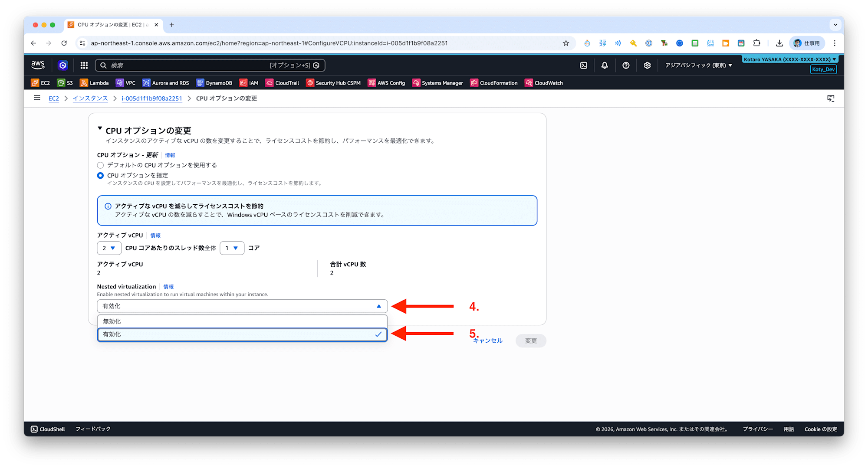
Task: Click the キャンセル link
Action: tap(487, 340)
